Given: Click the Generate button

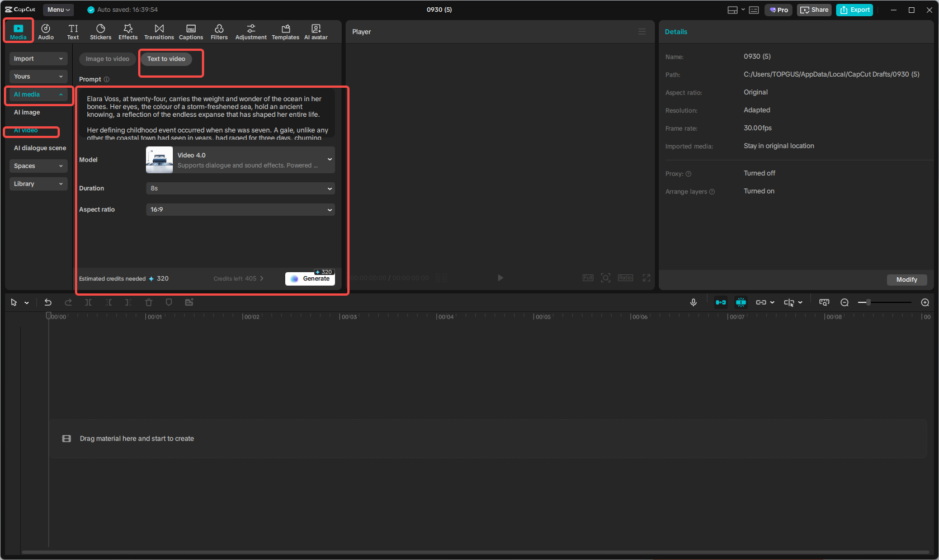Looking at the screenshot, I should coord(310,278).
